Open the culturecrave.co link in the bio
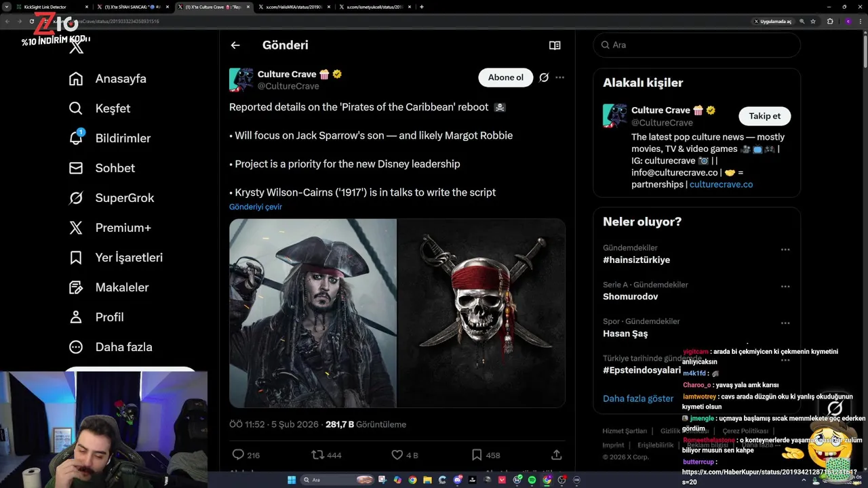Viewport: 868px width, 488px height. click(721, 184)
